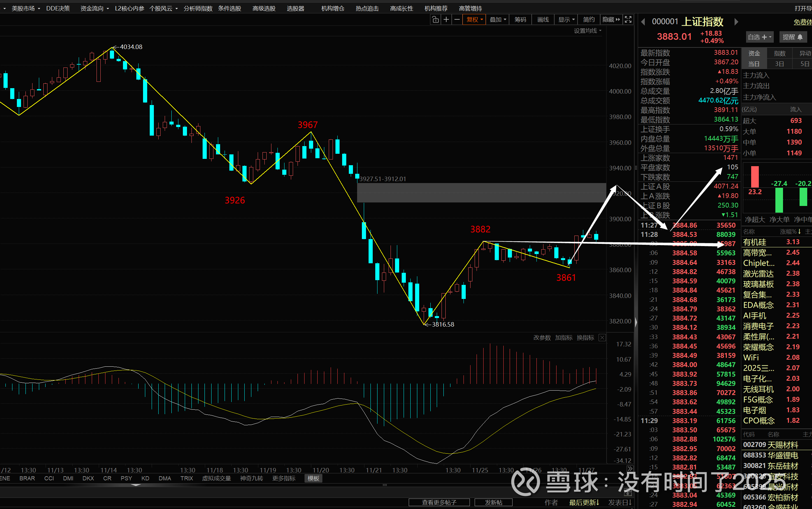Open the 复权 dropdown
This screenshot has height=509, width=812.
(x=474, y=19)
